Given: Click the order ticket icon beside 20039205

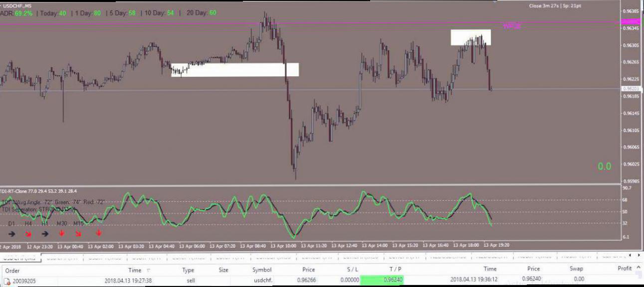Looking at the screenshot, I should pos(7,281).
